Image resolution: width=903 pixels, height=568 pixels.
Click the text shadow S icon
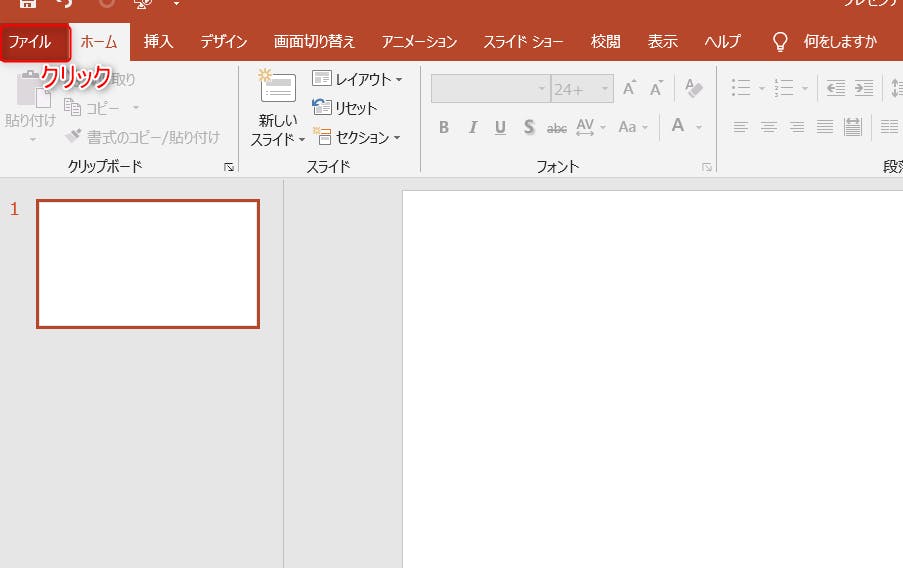(528, 127)
